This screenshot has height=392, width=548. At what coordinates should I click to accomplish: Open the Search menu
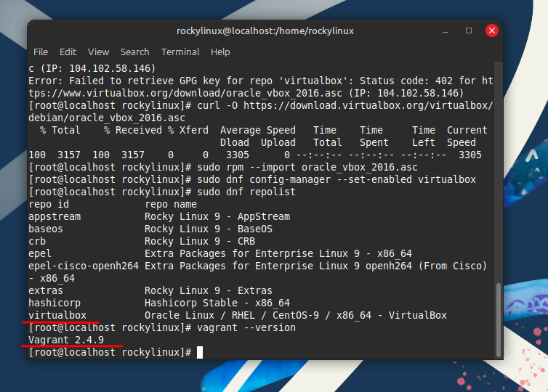(134, 52)
